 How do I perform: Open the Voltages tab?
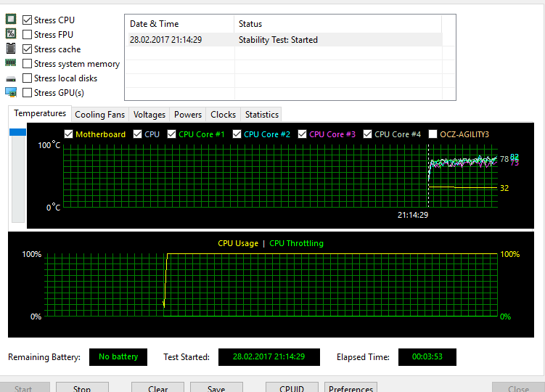(x=149, y=115)
